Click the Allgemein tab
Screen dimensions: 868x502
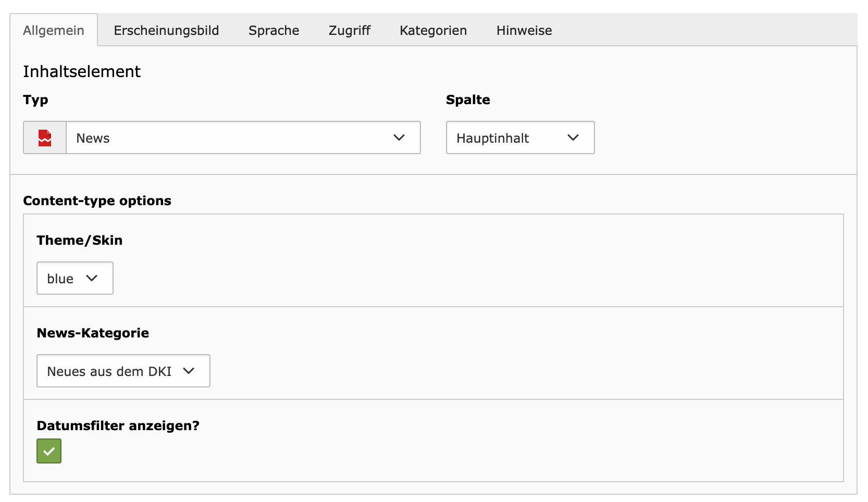(54, 31)
